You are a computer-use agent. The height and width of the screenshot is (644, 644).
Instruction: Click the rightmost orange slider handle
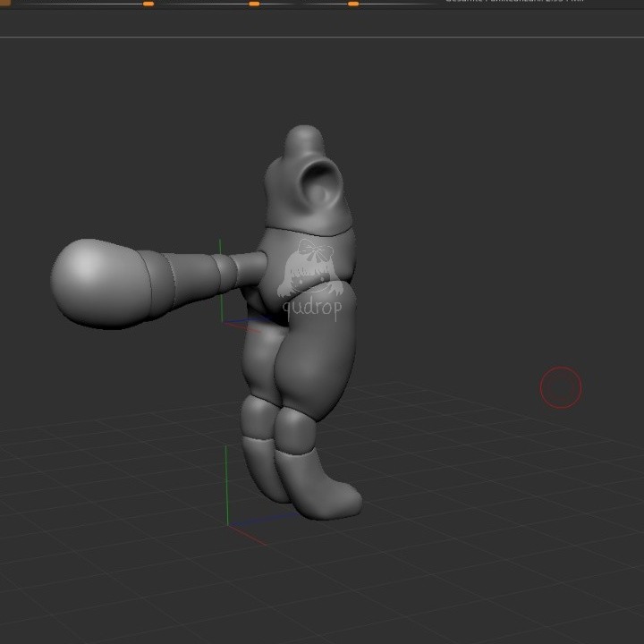pyautogui.click(x=353, y=4)
